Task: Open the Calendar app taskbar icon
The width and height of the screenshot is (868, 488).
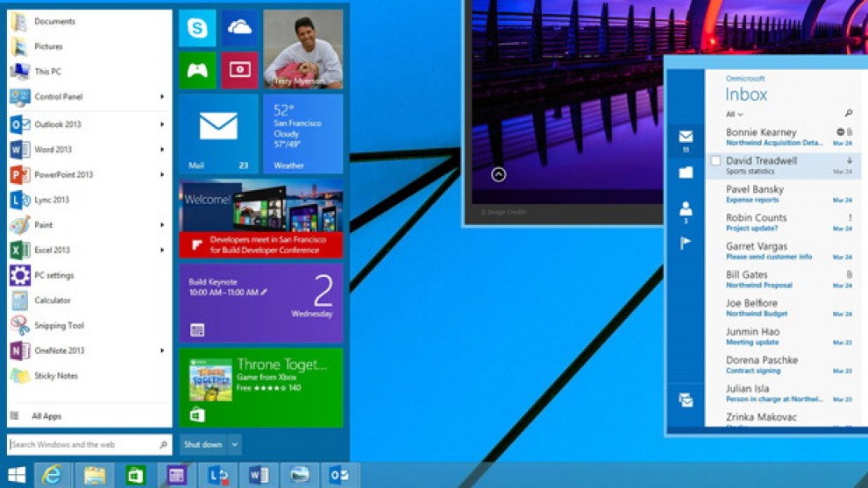Action: point(176,475)
